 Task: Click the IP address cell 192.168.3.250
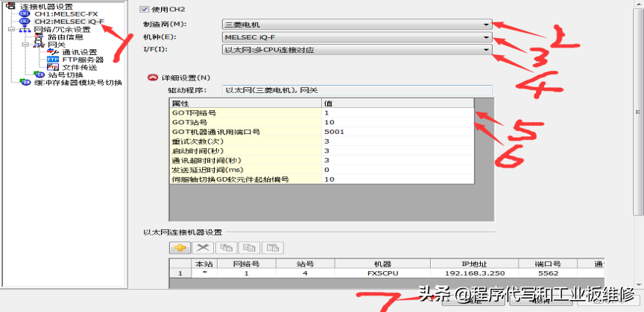(474, 273)
